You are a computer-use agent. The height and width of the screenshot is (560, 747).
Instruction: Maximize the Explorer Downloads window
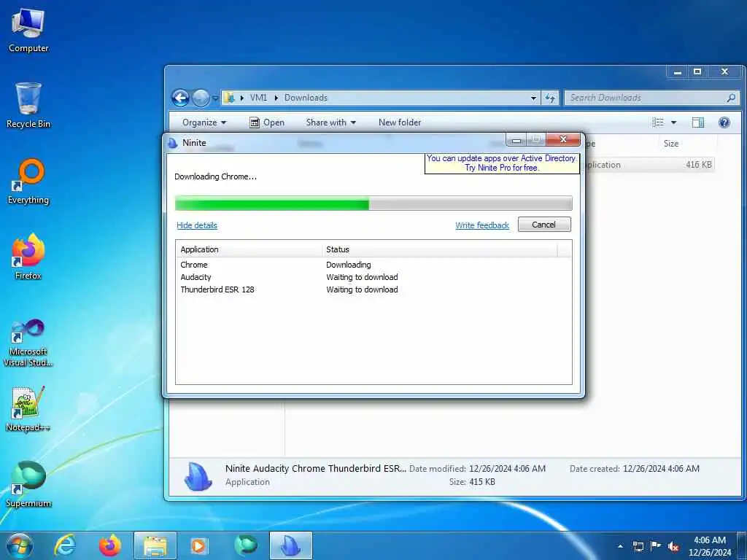coord(697,72)
